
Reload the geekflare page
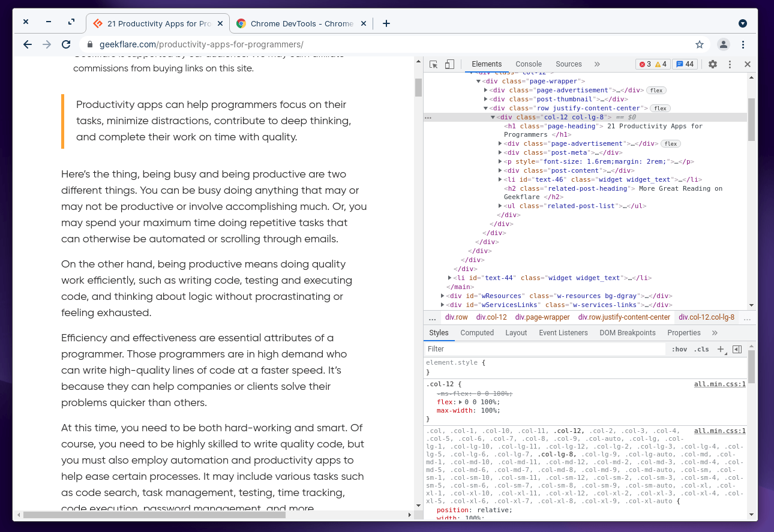pos(67,44)
